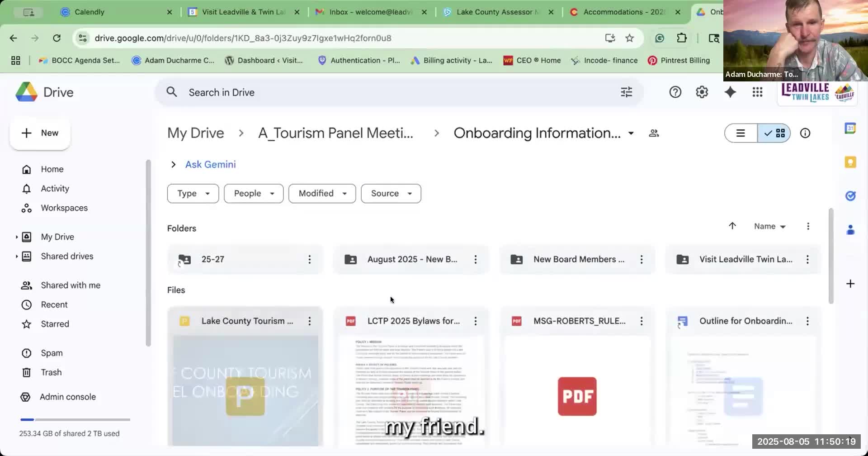Open the Modified filter dropdown
This screenshot has width=868, height=456.
(322, 194)
